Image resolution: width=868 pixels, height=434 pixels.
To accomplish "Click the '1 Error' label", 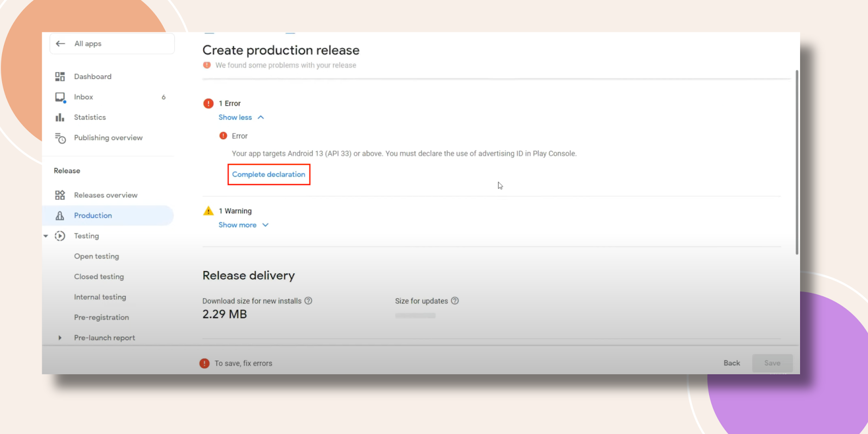I will coord(229,104).
